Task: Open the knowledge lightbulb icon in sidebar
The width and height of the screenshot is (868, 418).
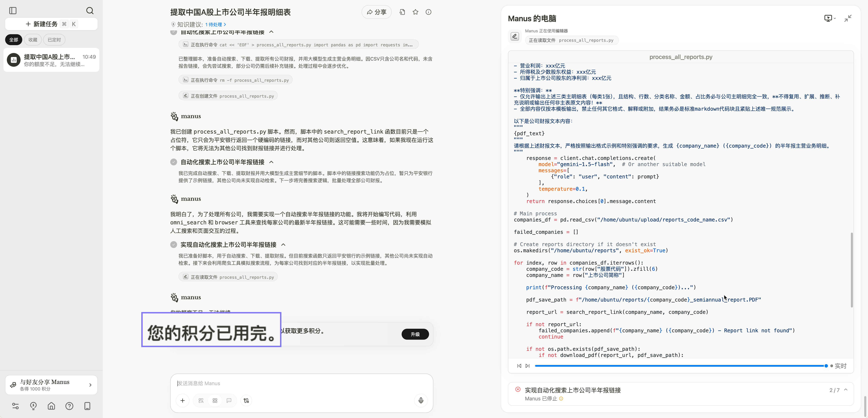Action: click(33, 406)
